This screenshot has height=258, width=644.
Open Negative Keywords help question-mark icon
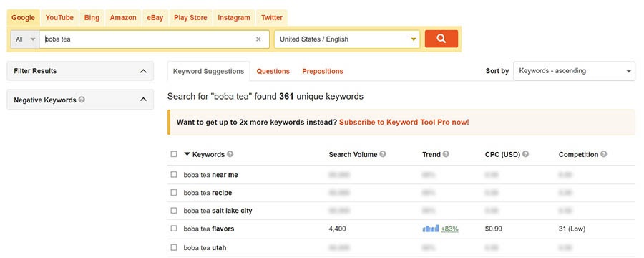click(x=82, y=100)
